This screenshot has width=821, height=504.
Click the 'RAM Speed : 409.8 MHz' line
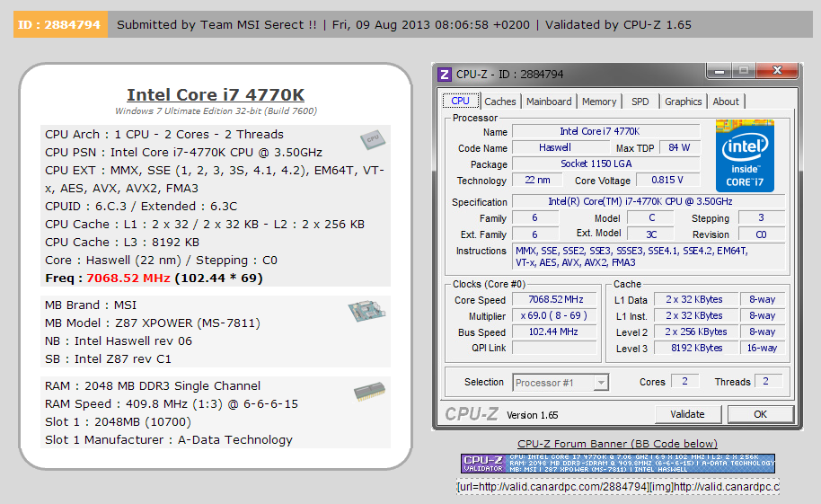(x=172, y=404)
